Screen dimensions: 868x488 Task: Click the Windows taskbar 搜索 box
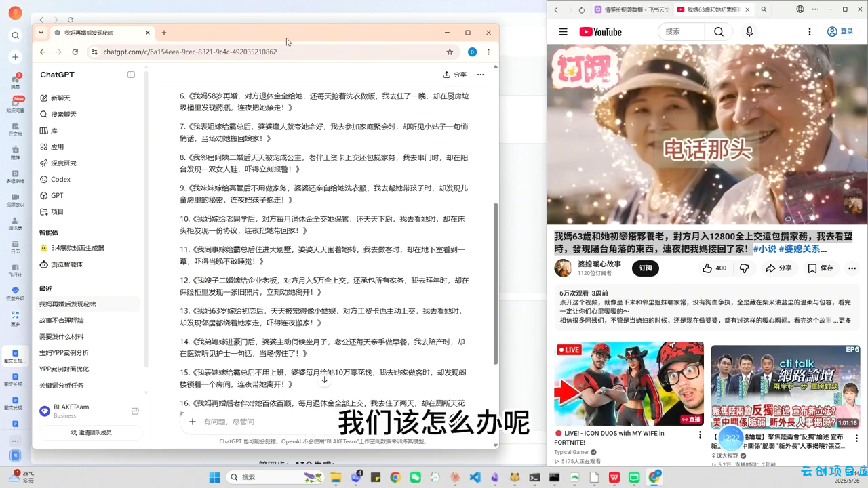(x=275, y=477)
